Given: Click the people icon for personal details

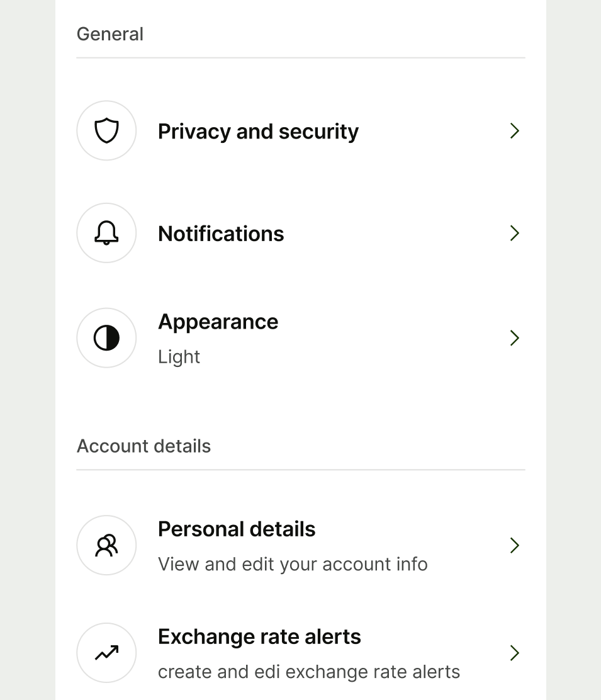Looking at the screenshot, I should [106, 545].
